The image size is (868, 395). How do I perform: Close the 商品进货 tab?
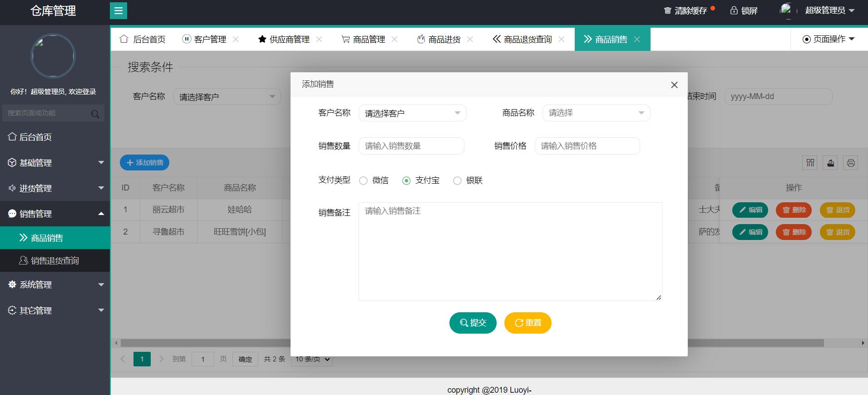tap(470, 39)
